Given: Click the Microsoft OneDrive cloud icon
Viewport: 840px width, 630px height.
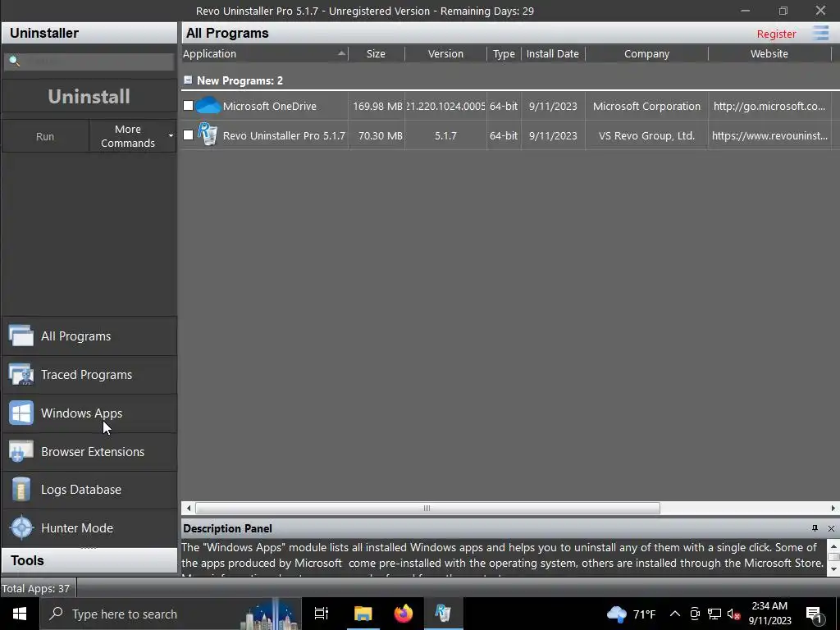Looking at the screenshot, I should click(x=208, y=106).
